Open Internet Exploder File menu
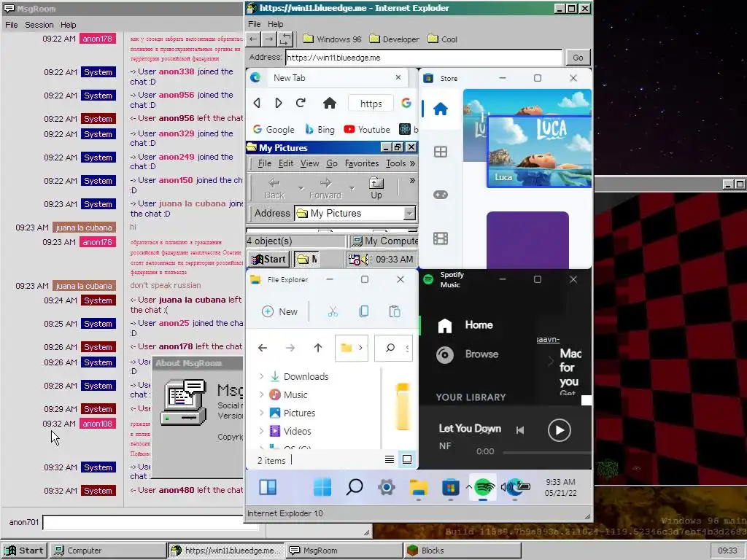Screen dimensions: 747x560 tap(255, 24)
